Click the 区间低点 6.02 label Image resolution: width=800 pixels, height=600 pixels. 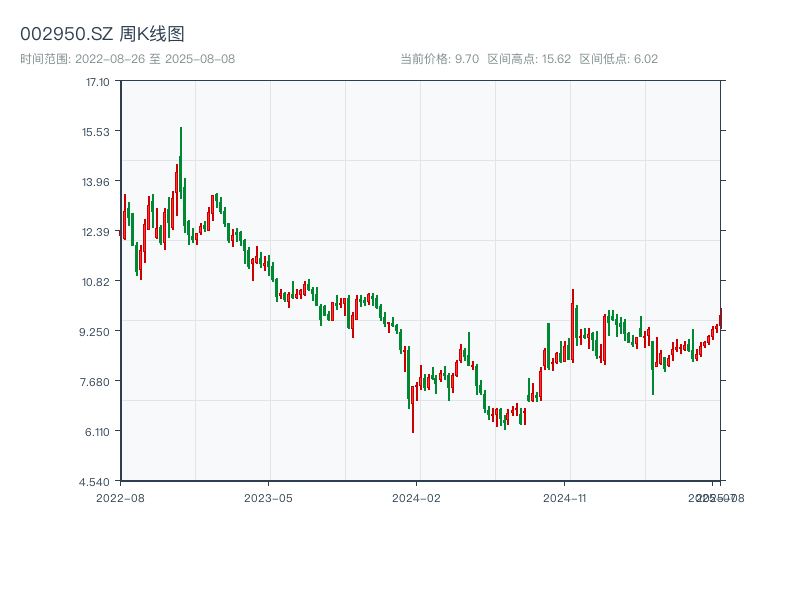coord(618,59)
